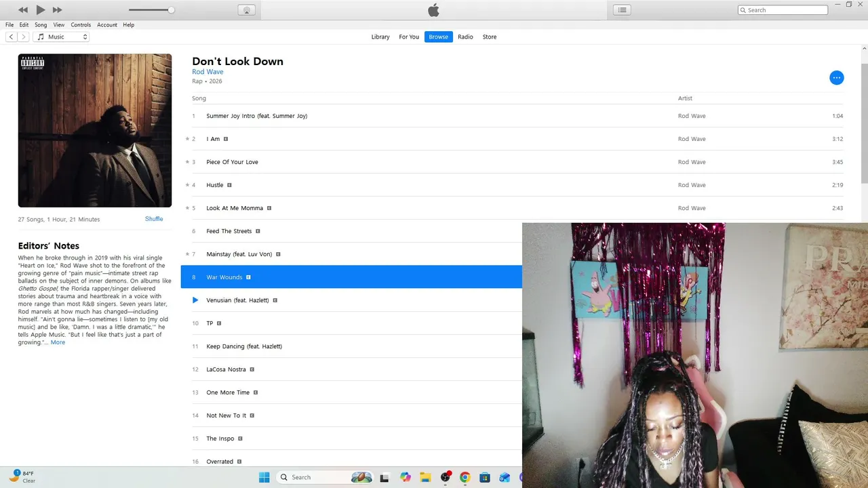This screenshot has width=868, height=488.
Task: Click Rod Wave in the Hustle row
Action: pyautogui.click(x=692, y=185)
